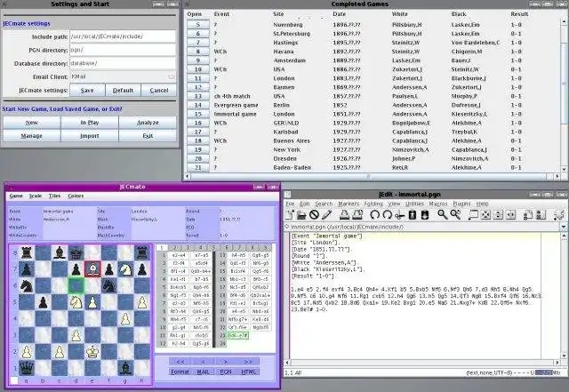569x392 pixels.
Task: Click the Include path input field
Action: [x=123, y=36]
